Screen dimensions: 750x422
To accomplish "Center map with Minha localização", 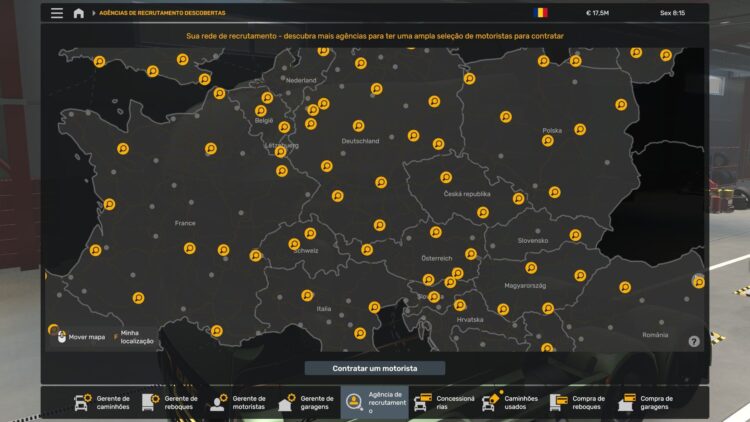I will tap(133, 337).
